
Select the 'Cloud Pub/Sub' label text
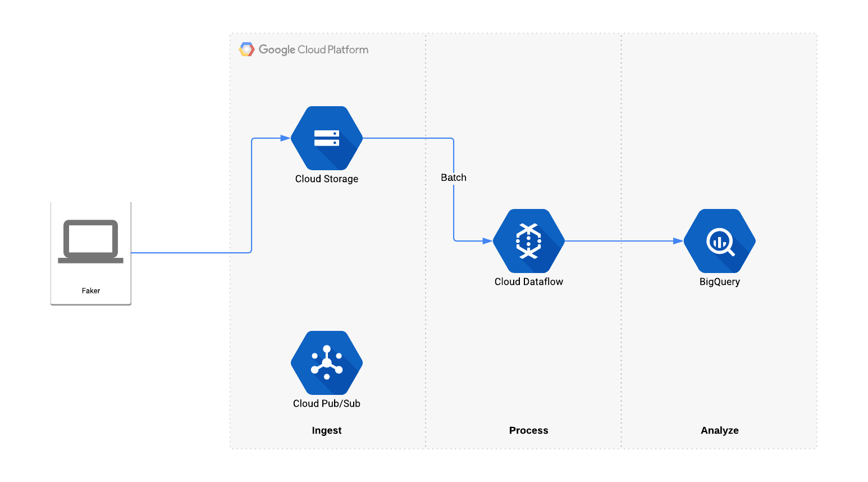click(x=327, y=403)
